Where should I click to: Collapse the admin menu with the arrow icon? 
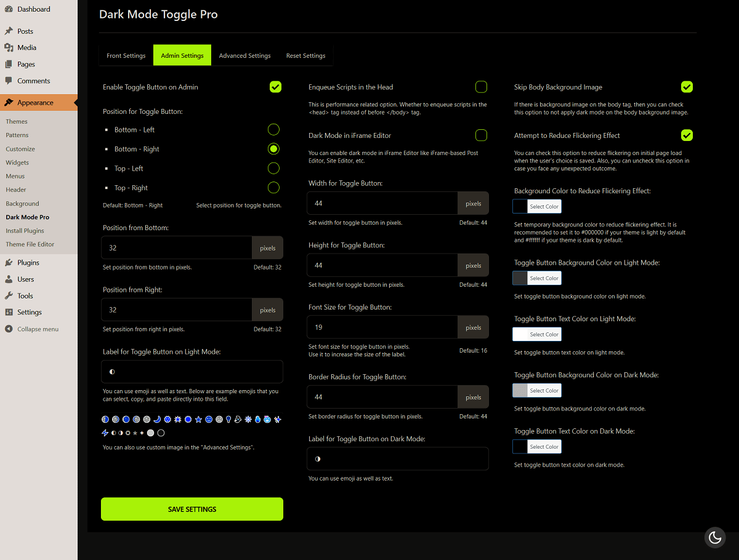[x=9, y=329]
